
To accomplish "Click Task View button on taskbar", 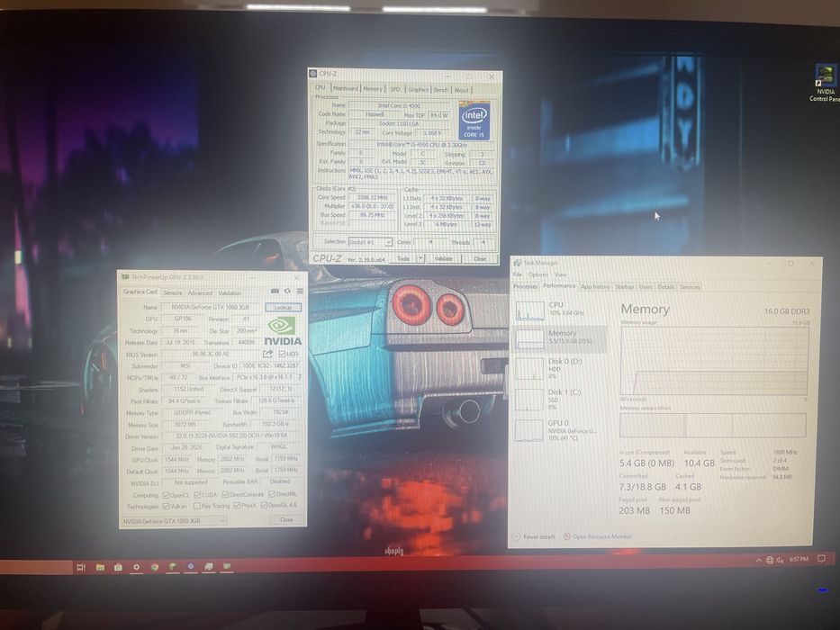I will click(81, 567).
